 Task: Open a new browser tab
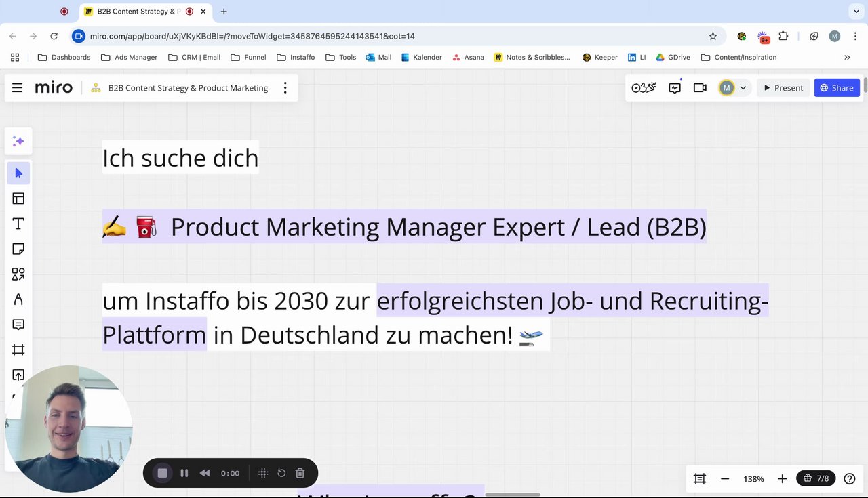tap(224, 12)
